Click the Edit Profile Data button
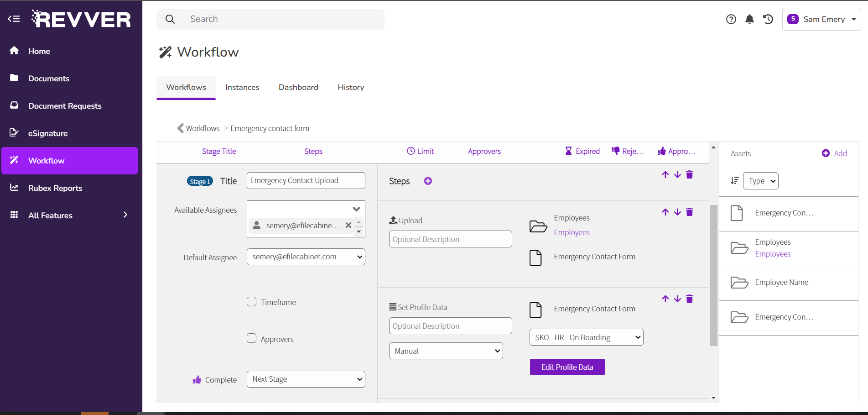Screen dimensions: 868x415 [567, 367]
